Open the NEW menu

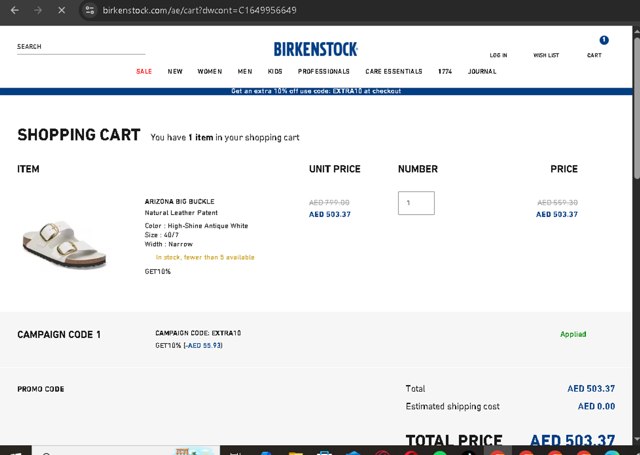click(175, 71)
